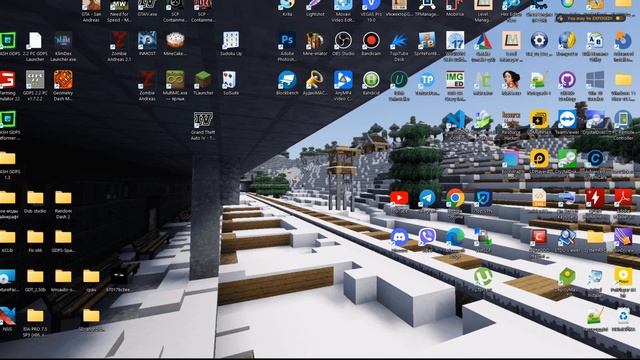This screenshot has height=360, width=640.
Task: Open the 2.2 PC GDPS Launcher file
Action: point(35,41)
